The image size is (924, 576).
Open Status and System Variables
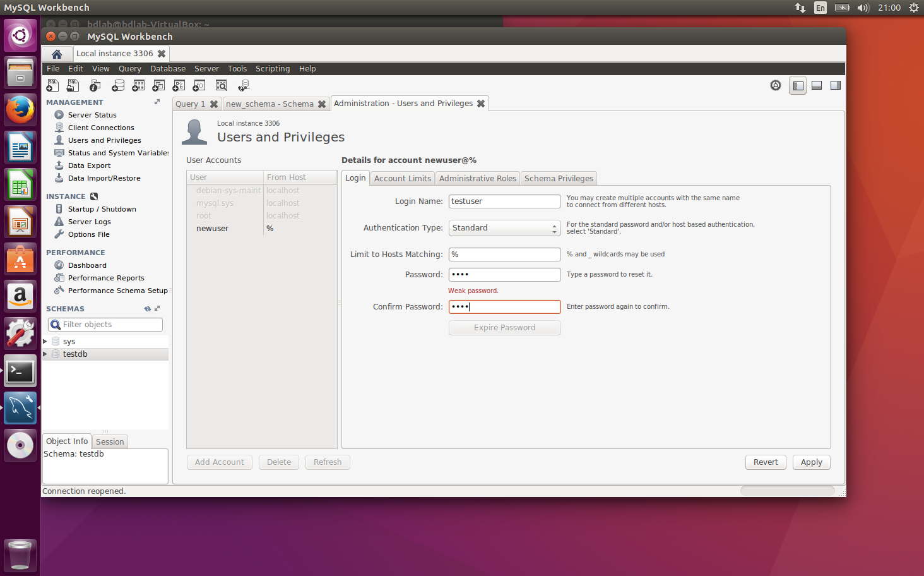tap(118, 153)
